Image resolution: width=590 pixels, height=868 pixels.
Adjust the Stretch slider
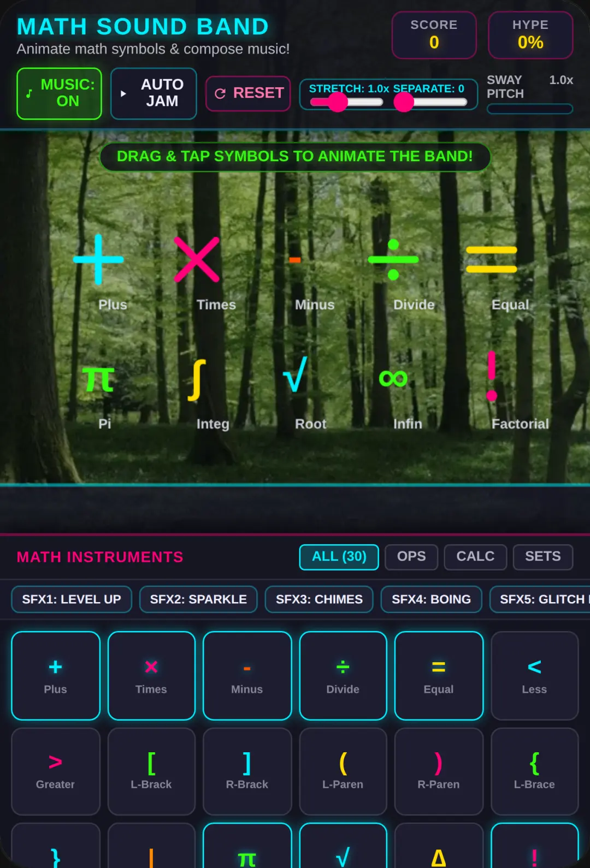click(x=346, y=102)
